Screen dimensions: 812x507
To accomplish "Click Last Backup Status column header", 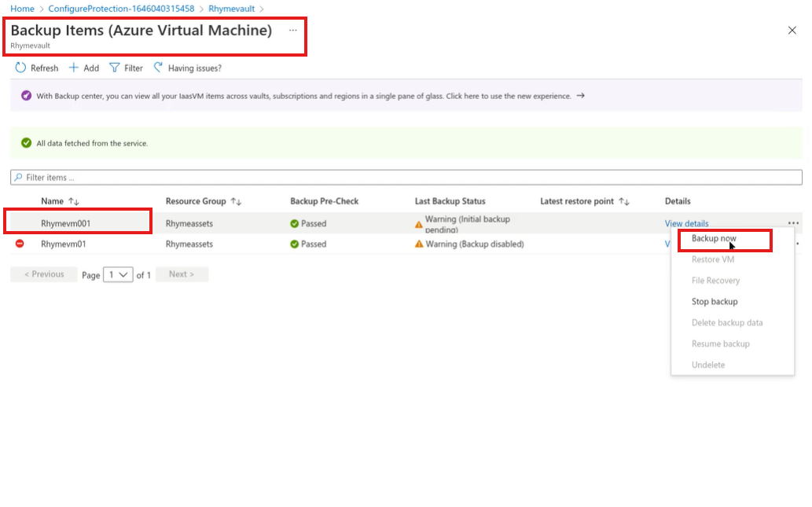I will (450, 201).
